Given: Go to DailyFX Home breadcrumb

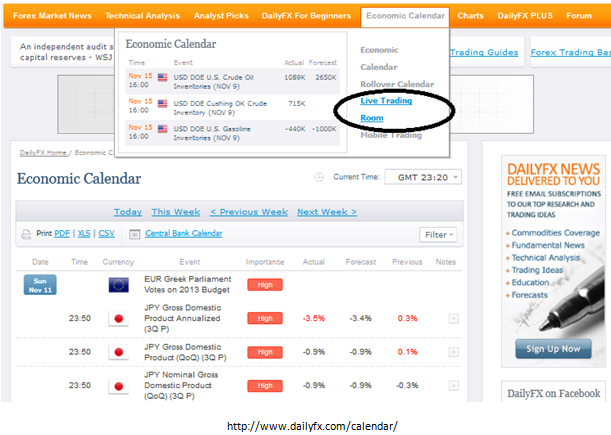Looking at the screenshot, I should [43, 153].
